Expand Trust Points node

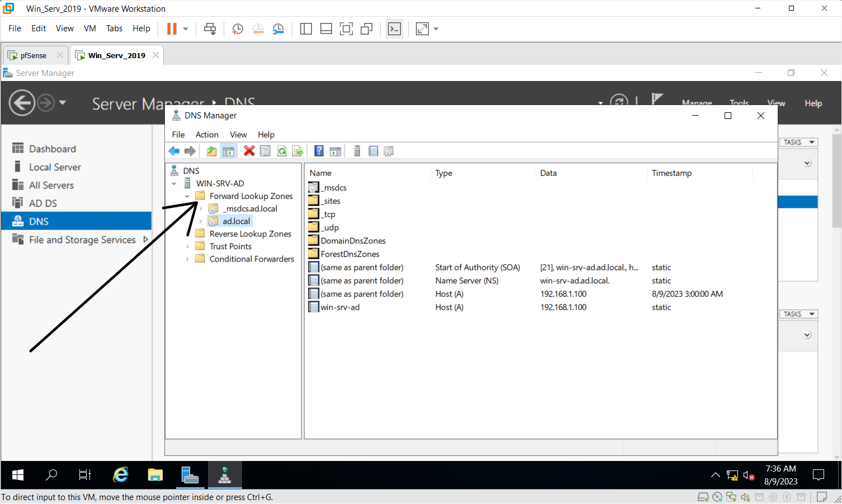[187, 246]
